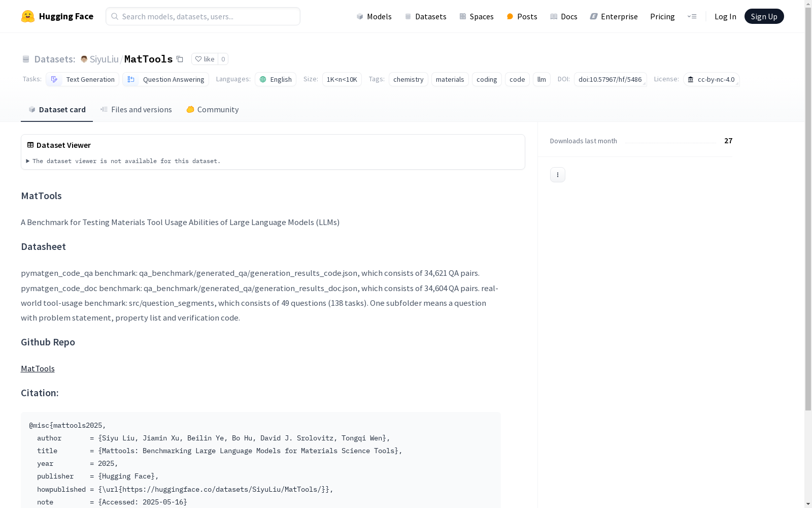
Task: Click the license icon beside cc-by-nc-4.0
Action: point(691,79)
